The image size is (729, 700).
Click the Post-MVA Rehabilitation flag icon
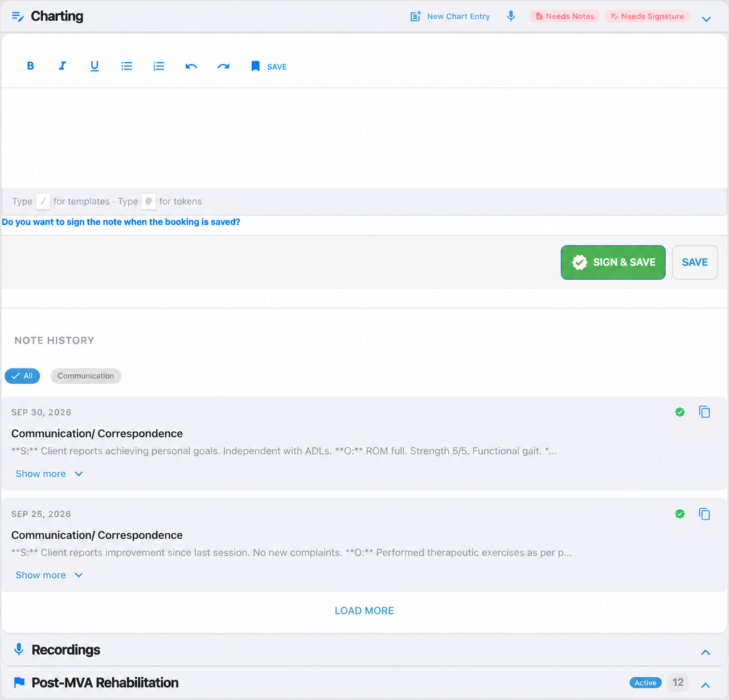click(19, 682)
